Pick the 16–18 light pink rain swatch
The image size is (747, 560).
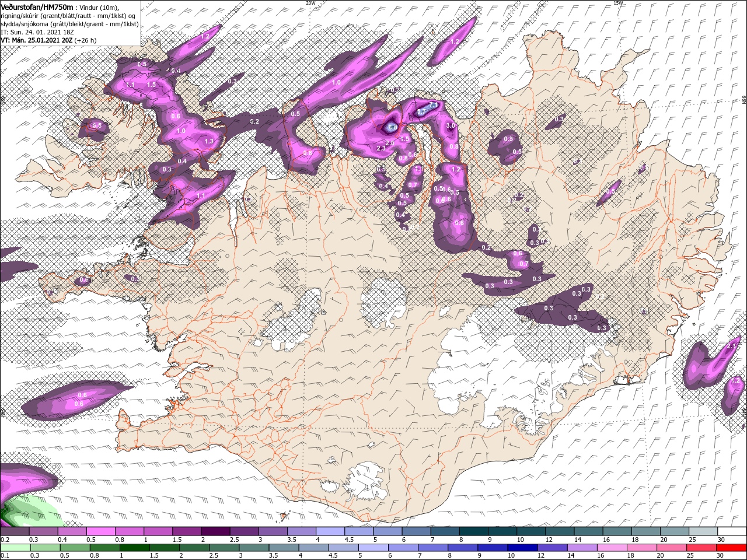coord(612,547)
